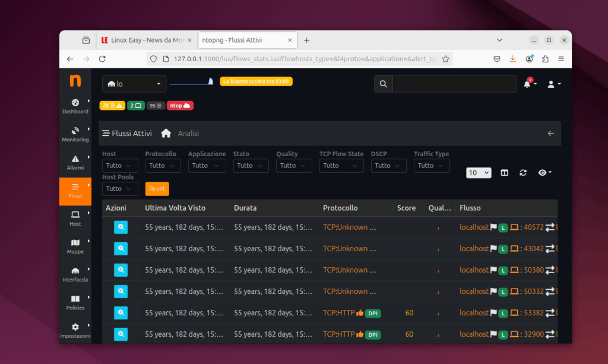
Task: Toggle the table columns layout icon
Action: (x=504, y=173)
